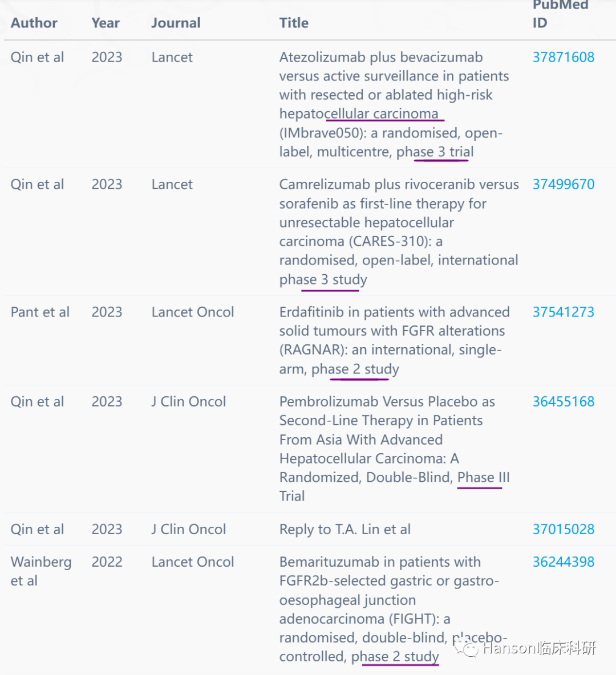Open PubMed ID 37871608 link
This screenshot has height=675, width=616.
point(563,57)
